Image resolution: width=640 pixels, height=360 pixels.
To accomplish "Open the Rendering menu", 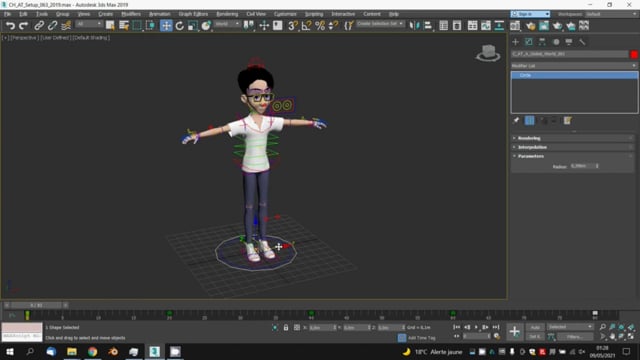I will (x=227, y=14).
